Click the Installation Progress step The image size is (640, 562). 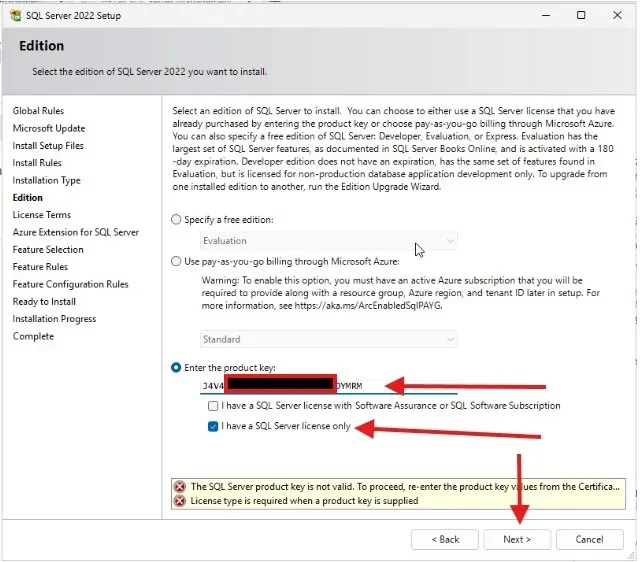tap(54, 319)
